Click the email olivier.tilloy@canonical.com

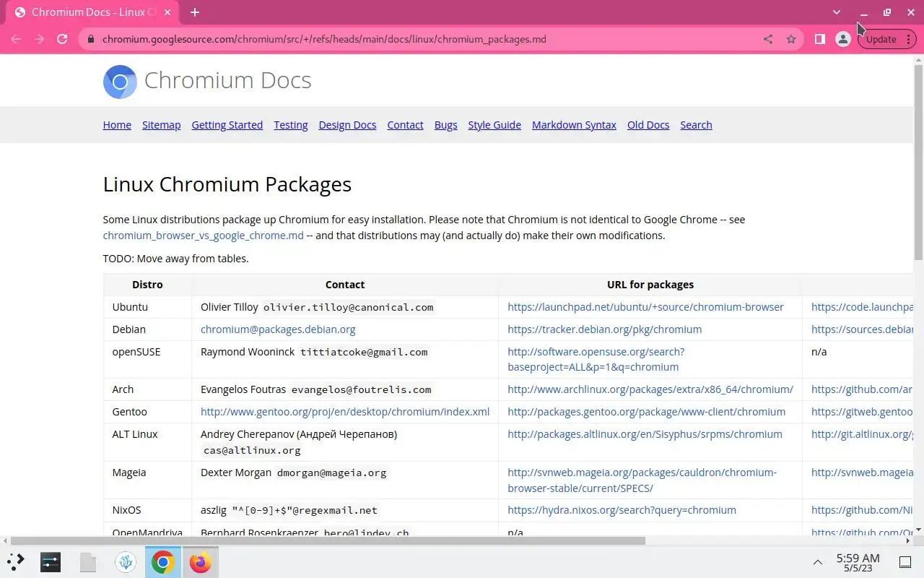pyautogui.click(x=348, y=307)
